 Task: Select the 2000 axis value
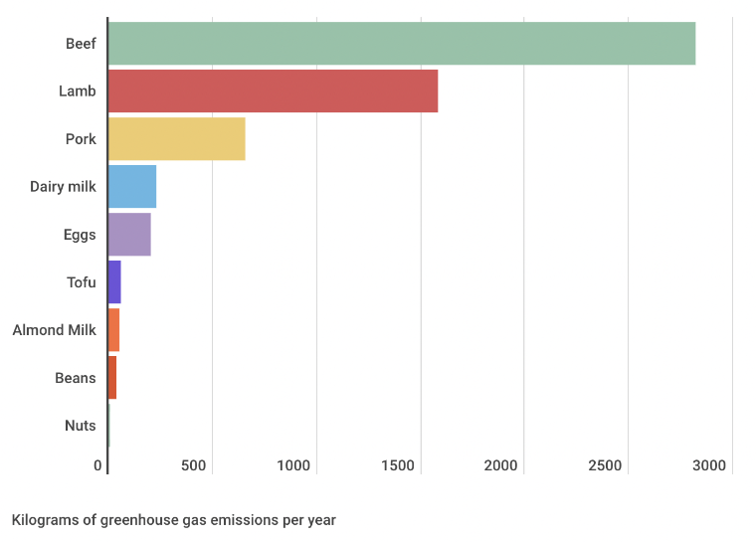click(501, 466)
